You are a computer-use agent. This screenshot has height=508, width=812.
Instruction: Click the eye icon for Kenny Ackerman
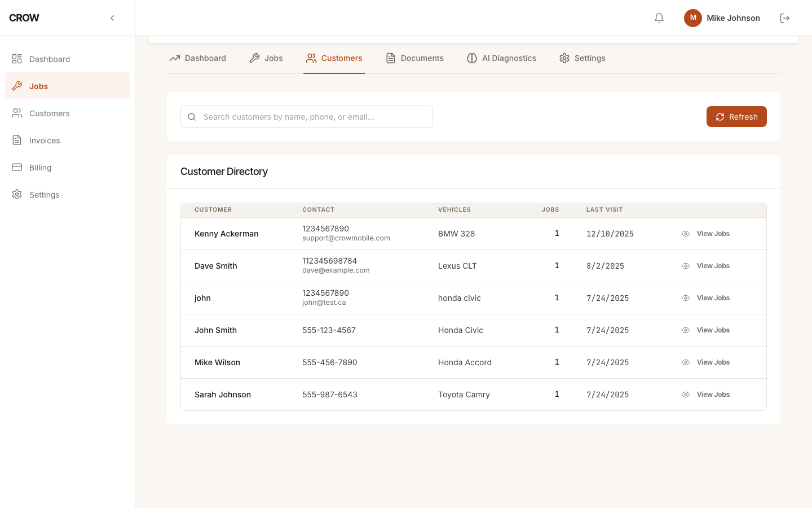coord(686,234)
